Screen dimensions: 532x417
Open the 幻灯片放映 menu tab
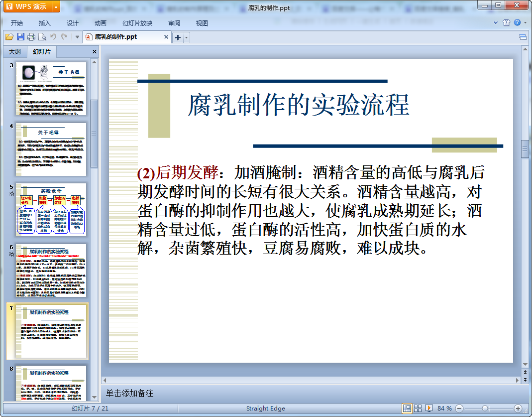click(137, 23)
